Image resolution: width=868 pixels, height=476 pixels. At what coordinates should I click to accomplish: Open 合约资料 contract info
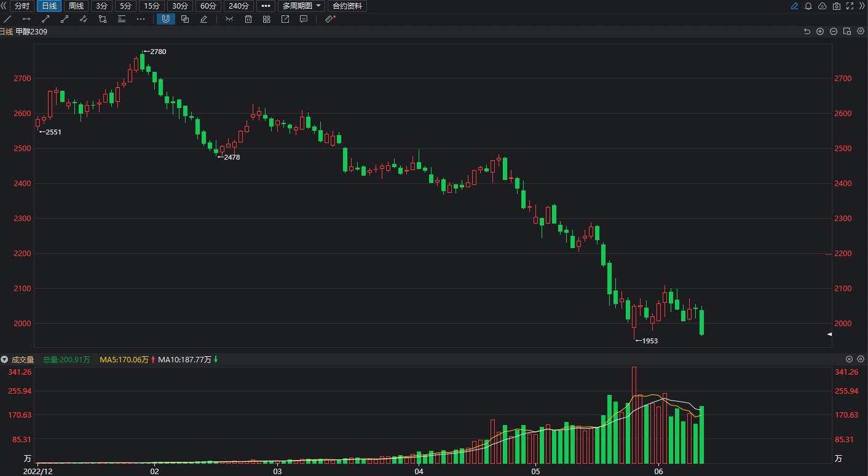click(347, 6)
